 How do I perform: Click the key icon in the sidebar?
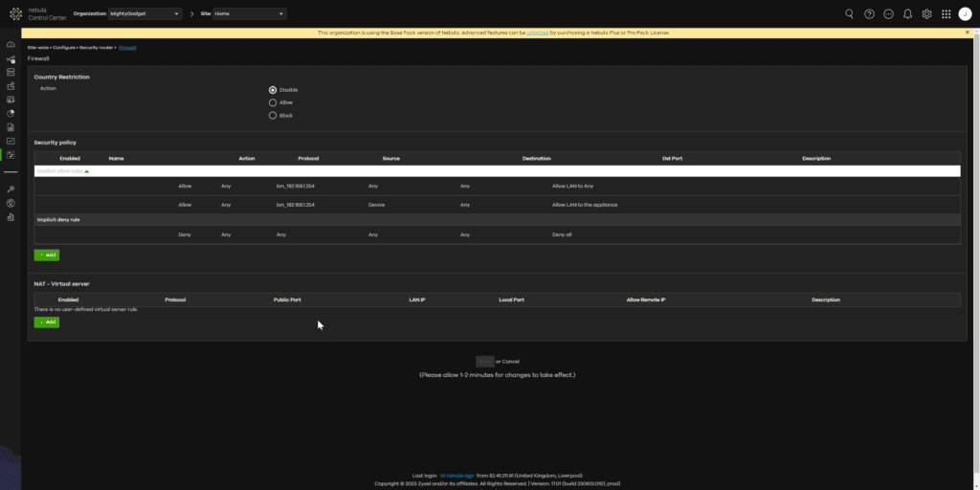coord(11,189)
